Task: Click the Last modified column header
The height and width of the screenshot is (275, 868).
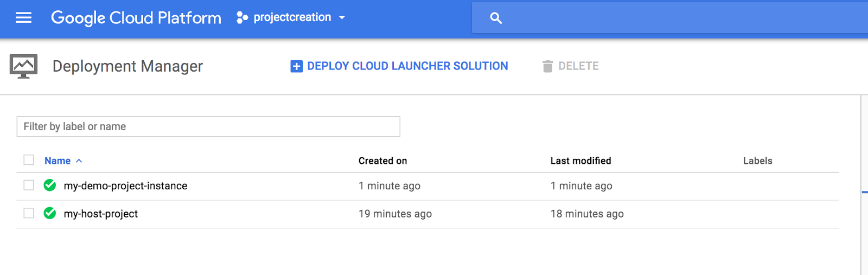Action: click(x=580, y=161)
